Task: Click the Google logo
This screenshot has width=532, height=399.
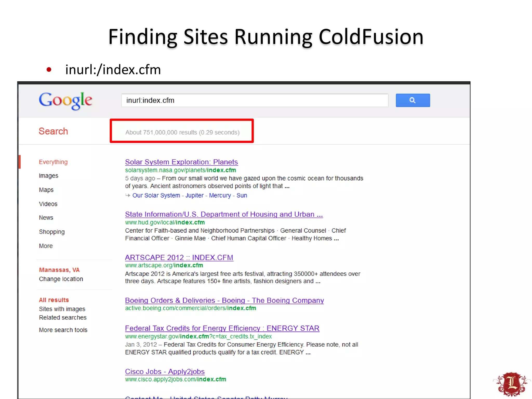Action: click(65, 101)
